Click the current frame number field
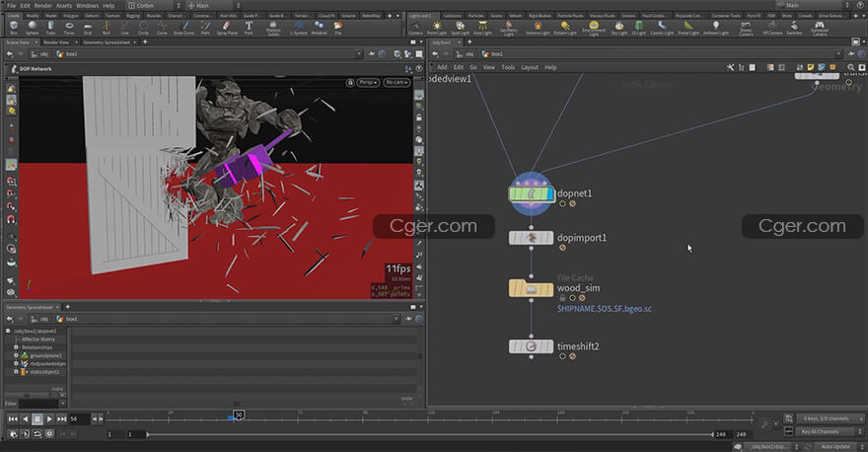Viewport: 868px width, 452px height. [79, 419]
